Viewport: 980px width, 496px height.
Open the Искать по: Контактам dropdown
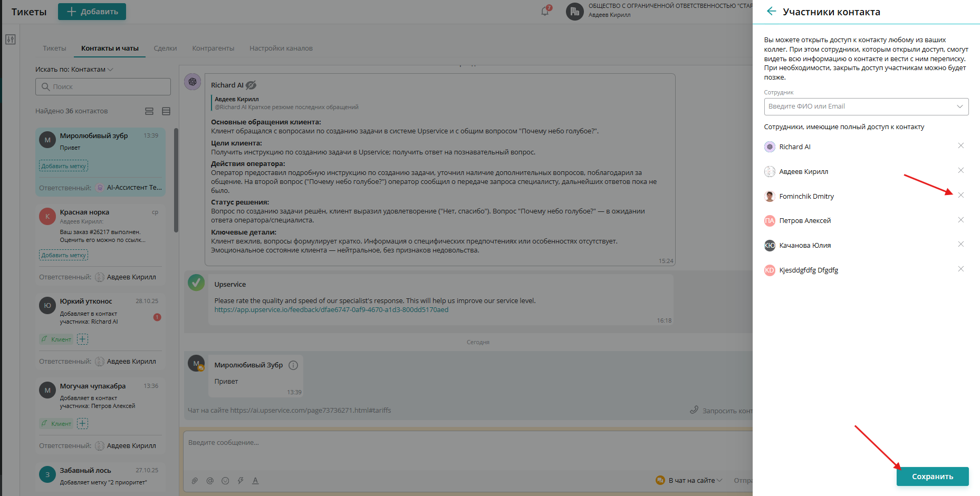pyautogui.click(x=74, y=70)
